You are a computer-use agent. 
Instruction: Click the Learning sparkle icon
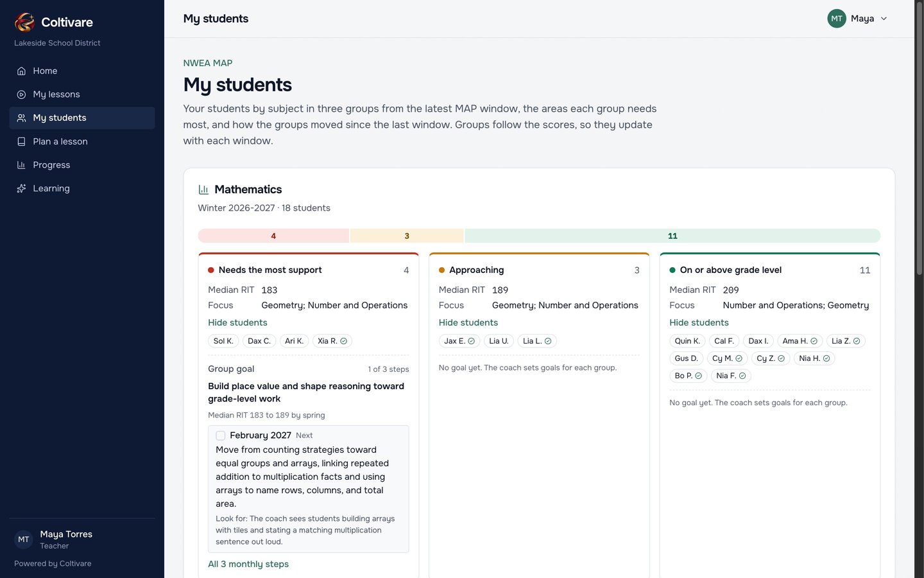pos(21,188)
